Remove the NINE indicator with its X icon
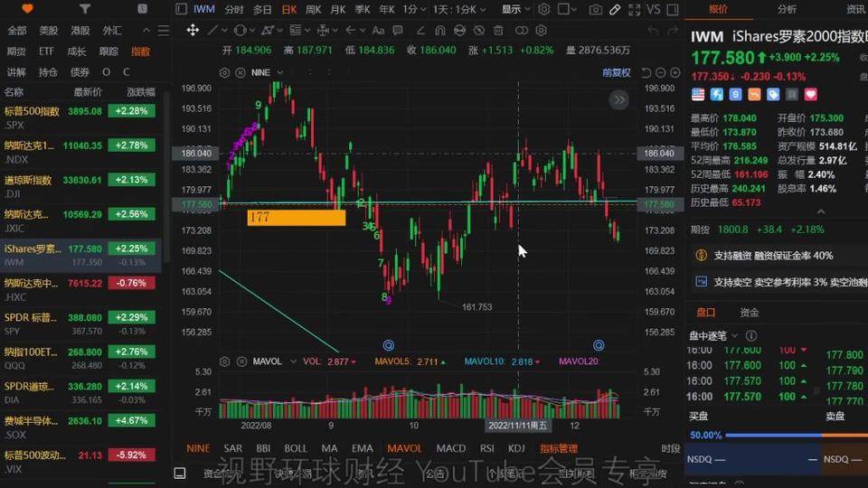The image size is (868, 488). [241, 72]
